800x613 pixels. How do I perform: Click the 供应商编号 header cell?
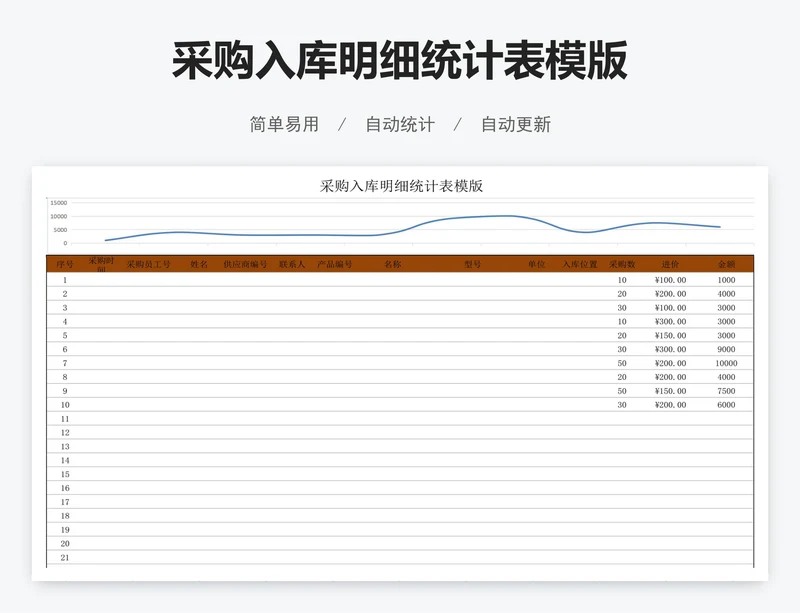click(245, 265)
